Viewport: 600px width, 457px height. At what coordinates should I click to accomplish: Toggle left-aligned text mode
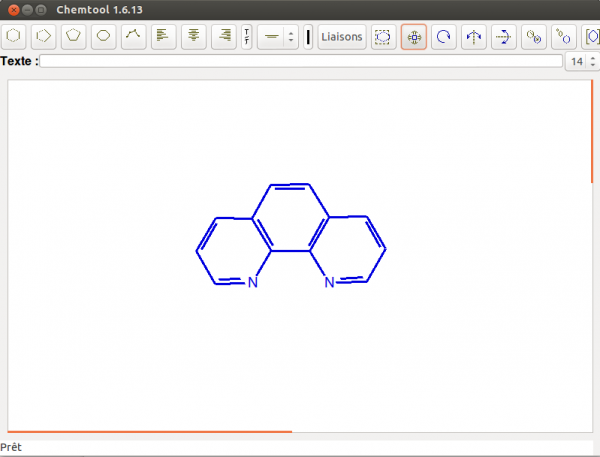164,37
